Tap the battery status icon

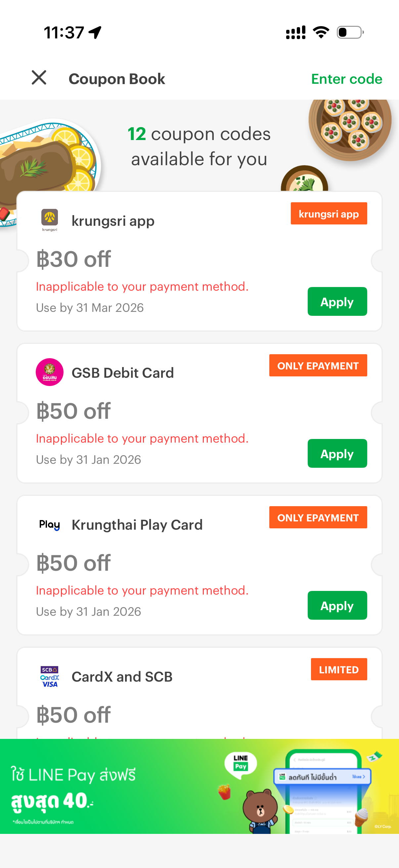(x=350, y=32)
